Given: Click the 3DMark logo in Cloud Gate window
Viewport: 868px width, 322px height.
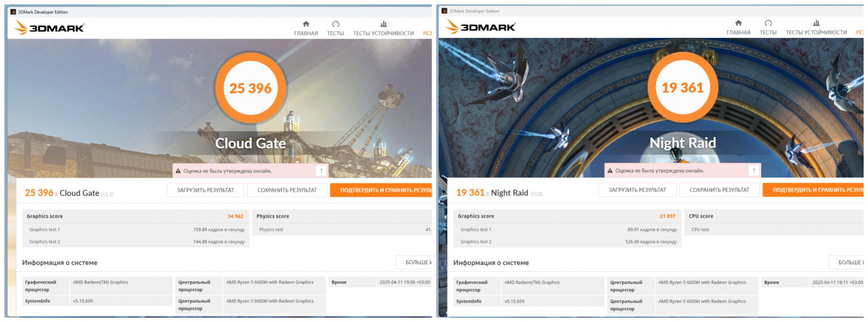Looking at the screenshot, I should point(49,27).
